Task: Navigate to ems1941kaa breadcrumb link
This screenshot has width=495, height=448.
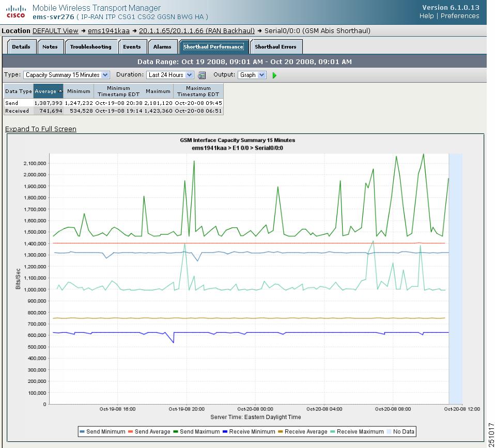Action: pos(109,30)
